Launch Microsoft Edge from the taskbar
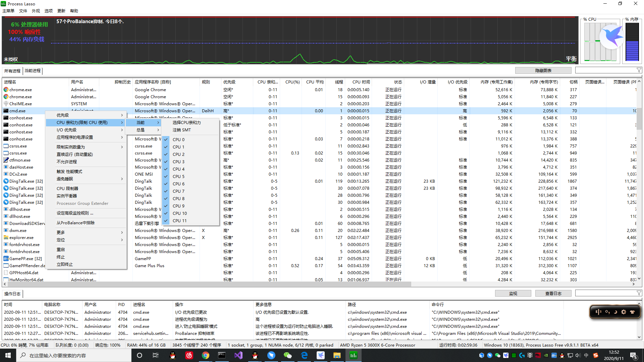The width and height of the screenshot is (644, 362). pos(304,355)
